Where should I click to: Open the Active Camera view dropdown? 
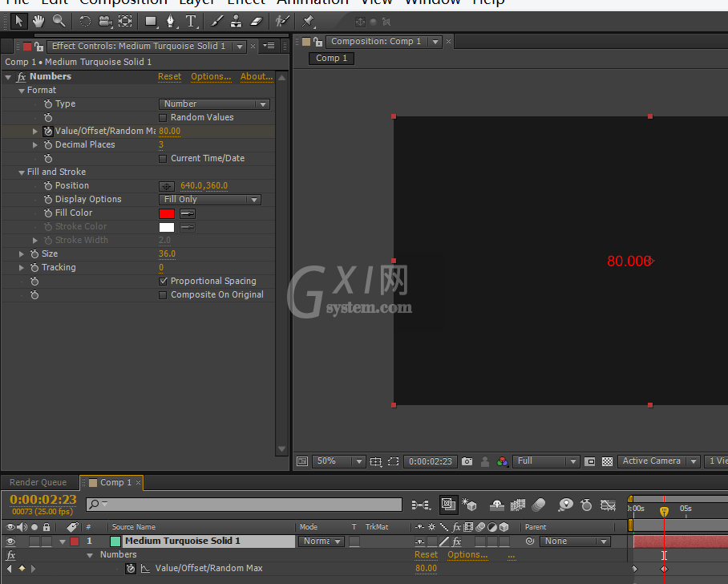click(658, 461)
